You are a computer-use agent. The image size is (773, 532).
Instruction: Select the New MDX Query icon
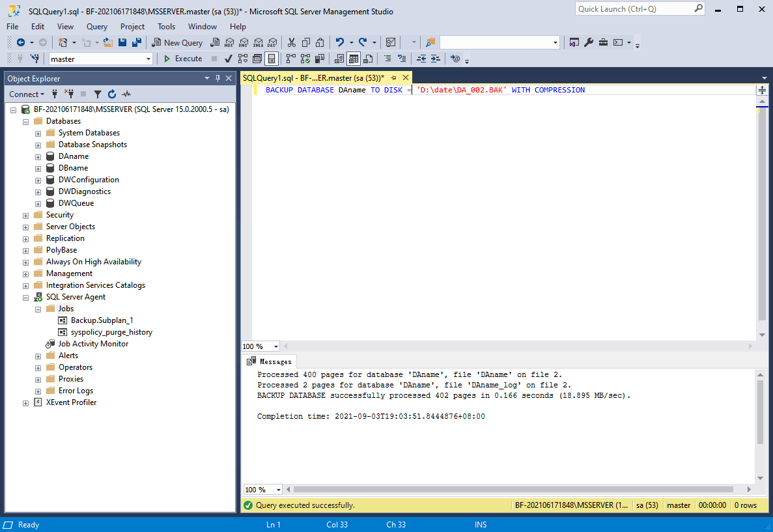pos(228,42)
